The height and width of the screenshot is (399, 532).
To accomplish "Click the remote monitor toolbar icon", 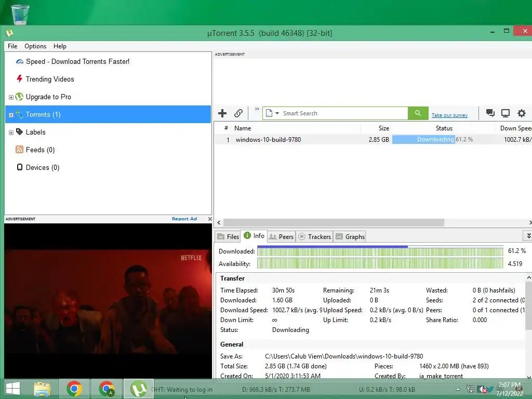I will pos(506,113).
